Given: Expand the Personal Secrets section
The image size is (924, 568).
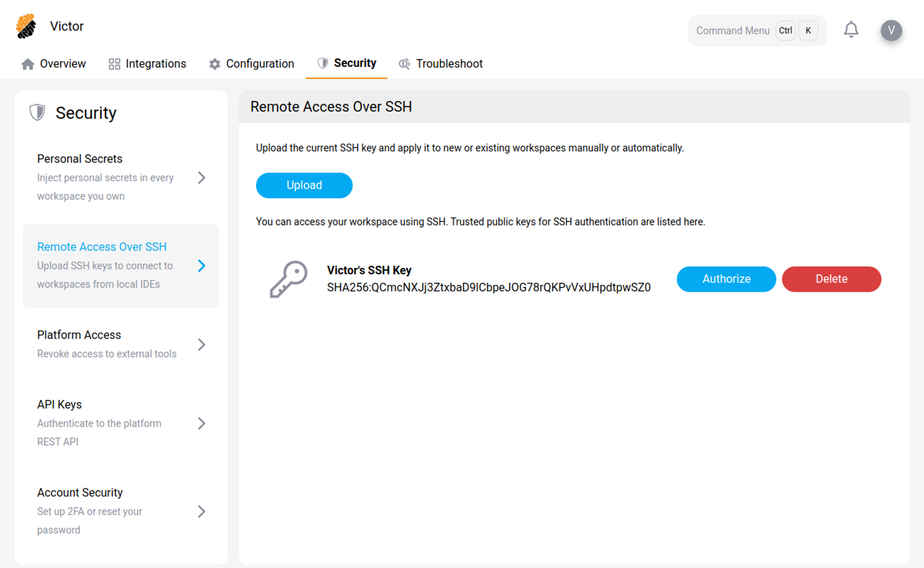Looking at the screenshot, I should coord(202,178).
